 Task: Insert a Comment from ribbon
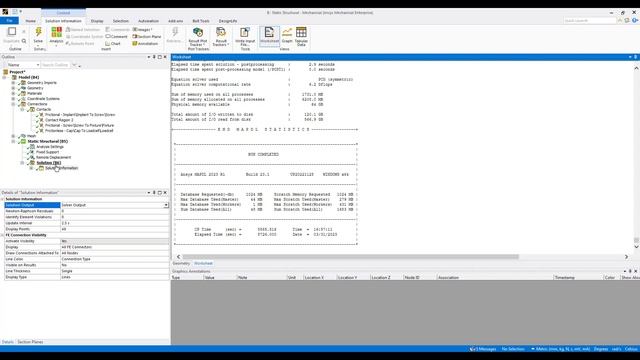tap(117, 36)
